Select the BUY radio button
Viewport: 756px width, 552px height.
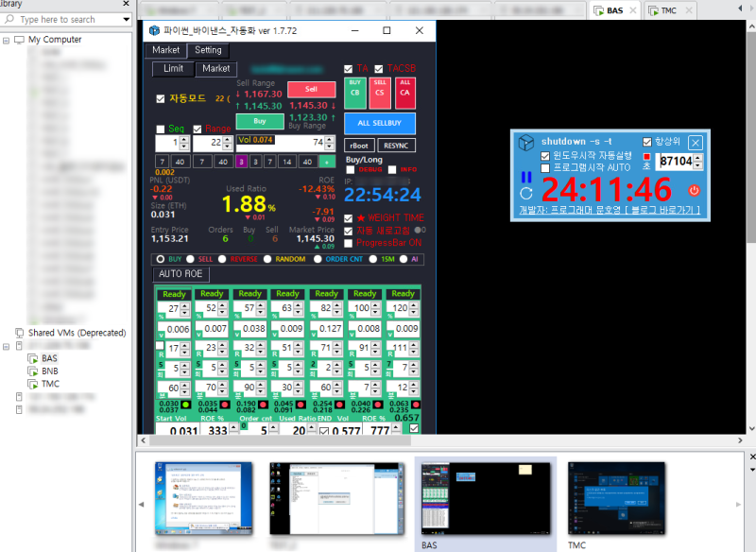click(x=161, y=259)
